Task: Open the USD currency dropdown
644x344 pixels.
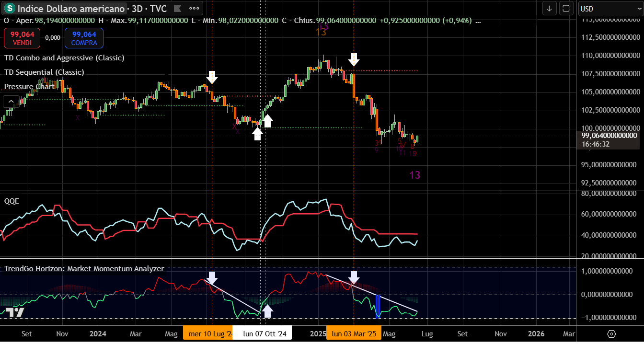Action: [x=609, y=9]
